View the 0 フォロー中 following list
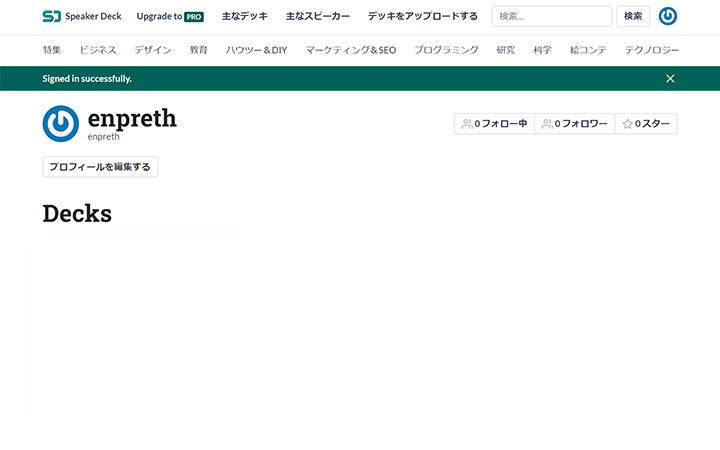This screenshot has width=720, height=450. (494, 124)
